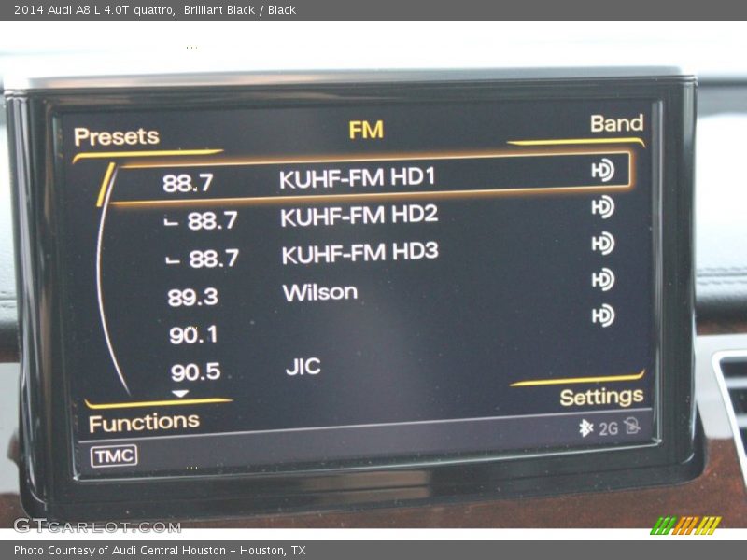Select the HD icon for KUHF-FM HD1
The height and width of the screenshot is (560, 747).
602,170
